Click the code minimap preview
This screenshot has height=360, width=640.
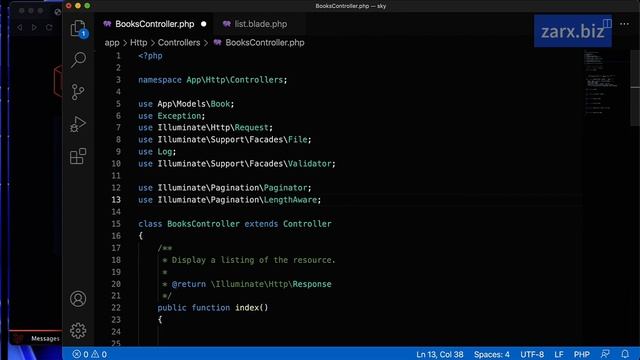point(602,82)
